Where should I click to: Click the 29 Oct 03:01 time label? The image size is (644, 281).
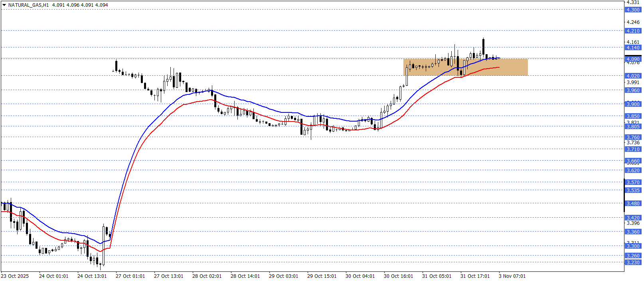tap(283, 276)
